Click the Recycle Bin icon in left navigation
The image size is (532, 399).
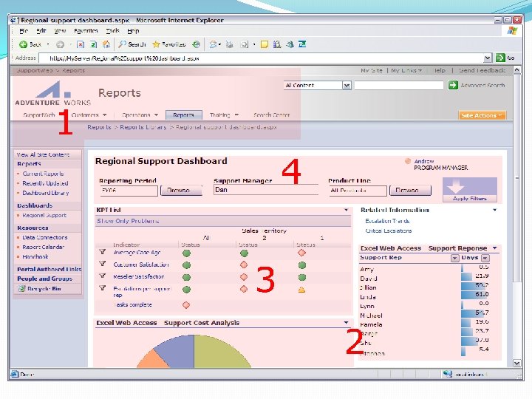[x=21, y=289]
